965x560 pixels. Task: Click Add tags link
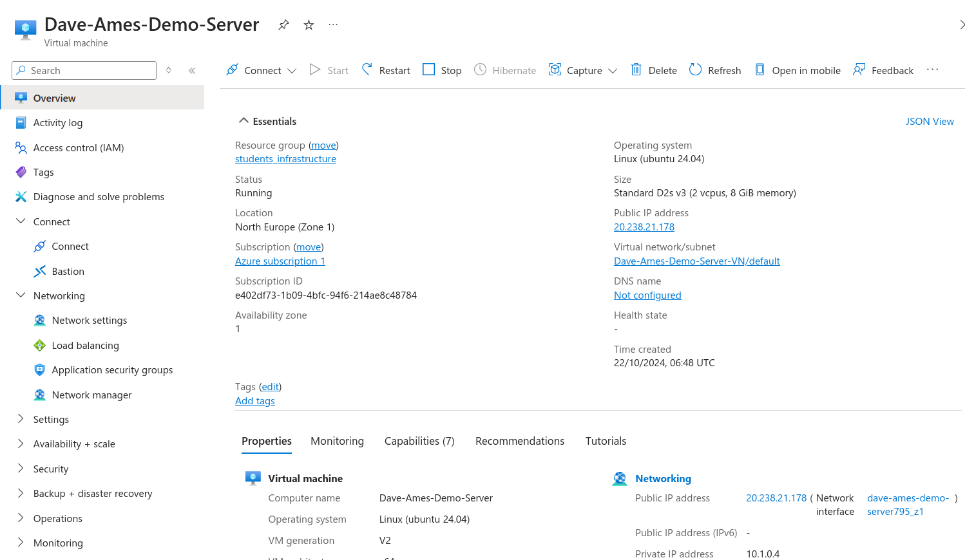(255, 401)
